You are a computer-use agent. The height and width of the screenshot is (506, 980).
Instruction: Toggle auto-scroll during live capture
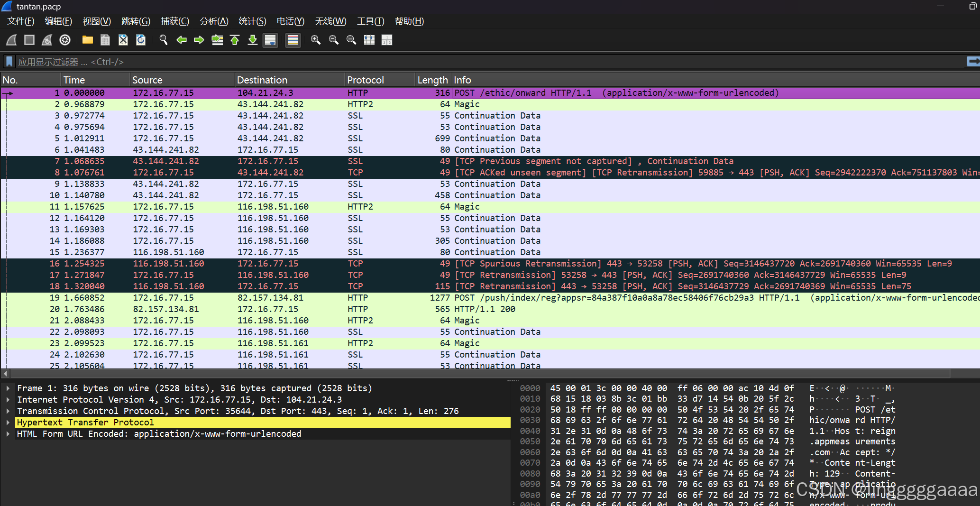pyautogui.click(x=270, y=40)
